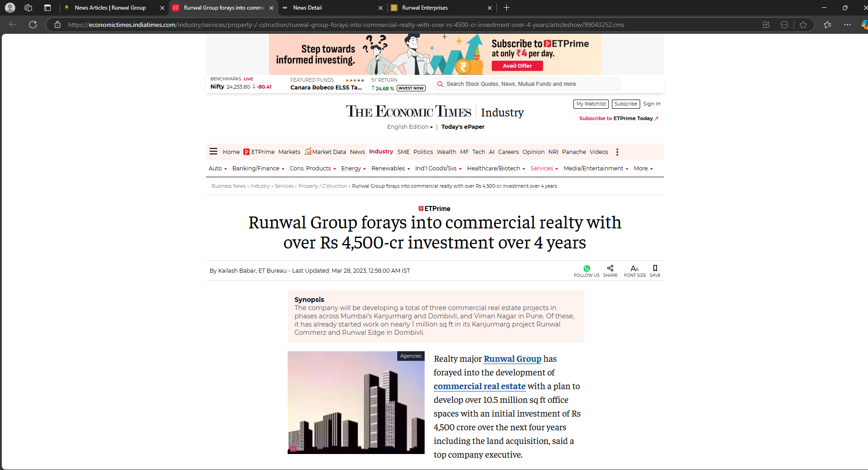Screen dimensions: 868x470
Task: Open the vertical ellipsis in the navigation bar
Action: [x=617, y=152]
